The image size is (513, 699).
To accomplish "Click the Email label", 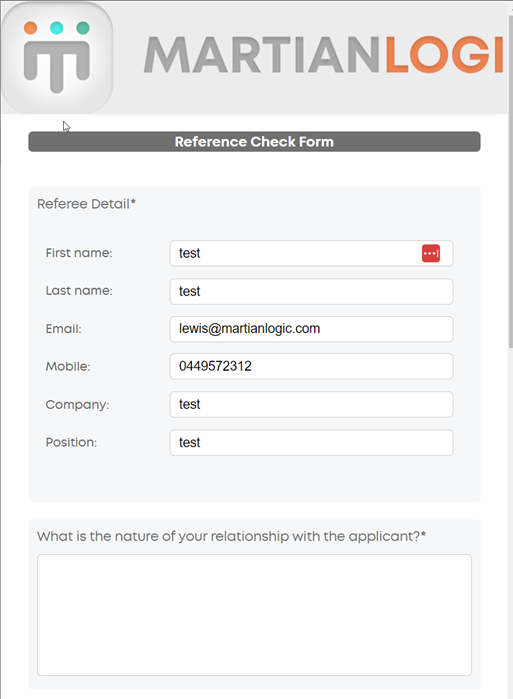I will point(63,329).
